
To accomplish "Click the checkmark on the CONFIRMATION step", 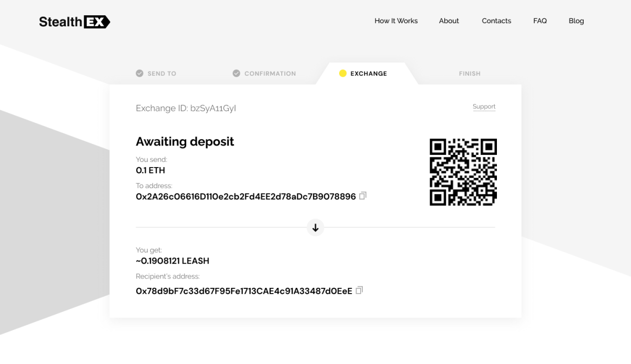I will pos(236,73).
